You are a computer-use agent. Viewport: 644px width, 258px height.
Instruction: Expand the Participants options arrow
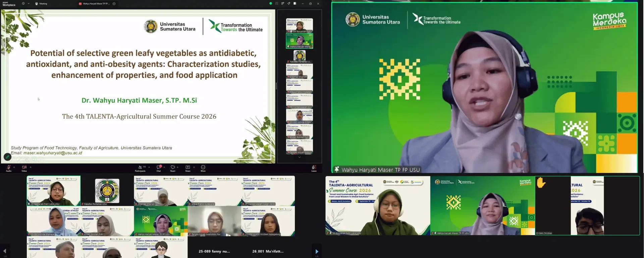pos(149,167)
